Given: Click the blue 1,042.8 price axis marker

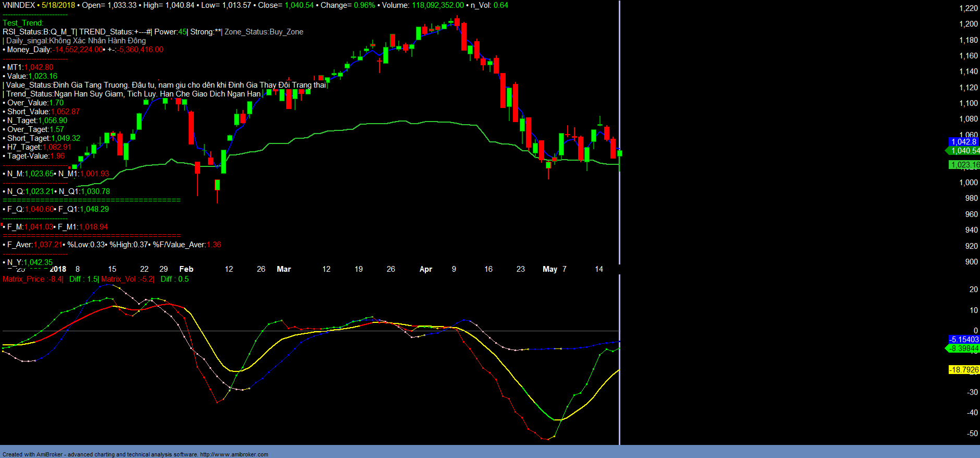Looking at the screenshot, I should (x=963, y=142).
